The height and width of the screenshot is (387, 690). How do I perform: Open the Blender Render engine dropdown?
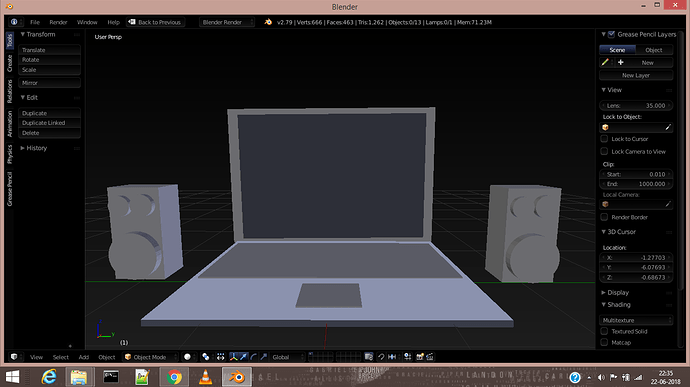[x=227, y=22]
